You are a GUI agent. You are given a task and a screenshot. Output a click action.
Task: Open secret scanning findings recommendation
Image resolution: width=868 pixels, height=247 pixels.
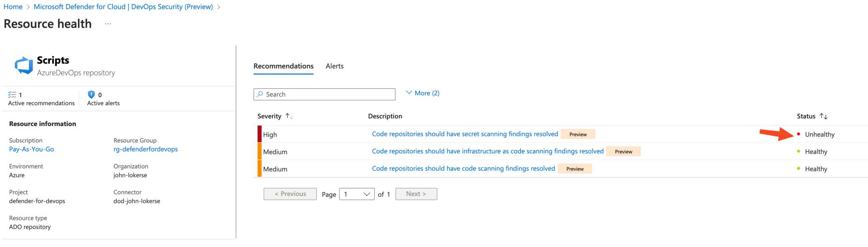[465, 134]
